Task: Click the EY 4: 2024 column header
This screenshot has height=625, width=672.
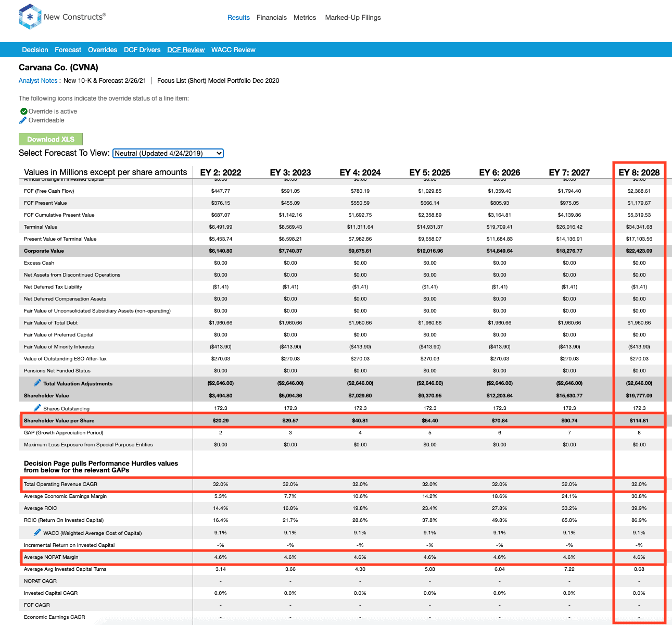Action: pyautogui.click(x=360, y=172)
